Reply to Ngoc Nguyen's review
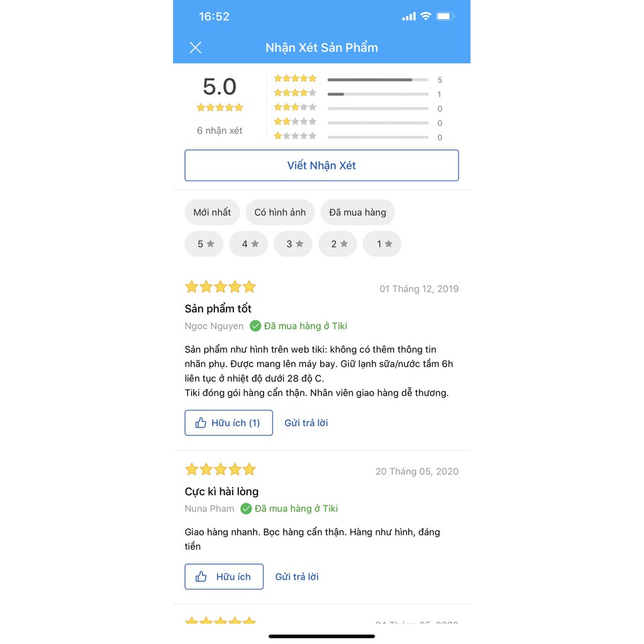The image size is (644, 644). tap(306, 423)
